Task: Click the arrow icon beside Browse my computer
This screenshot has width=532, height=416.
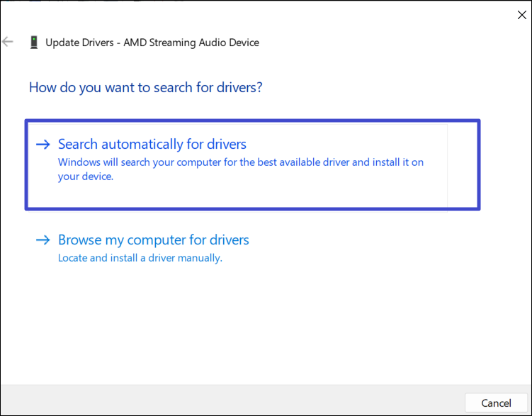Action: [x=43, y=240]
